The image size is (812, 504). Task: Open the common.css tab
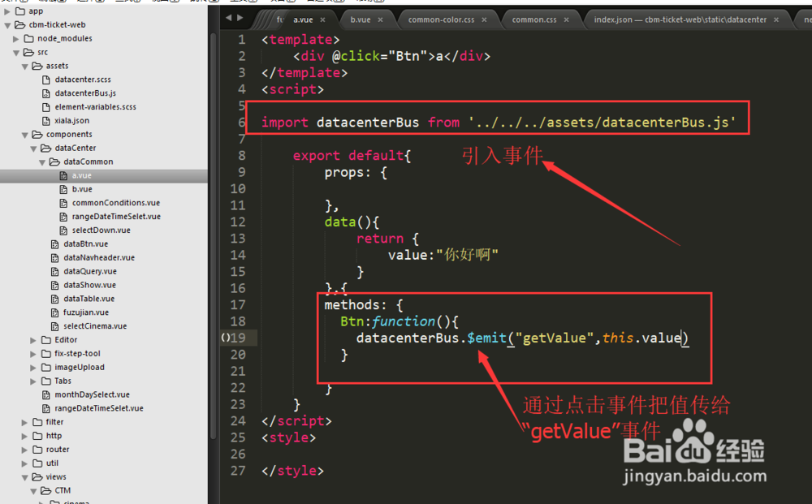tap(534, 19)
